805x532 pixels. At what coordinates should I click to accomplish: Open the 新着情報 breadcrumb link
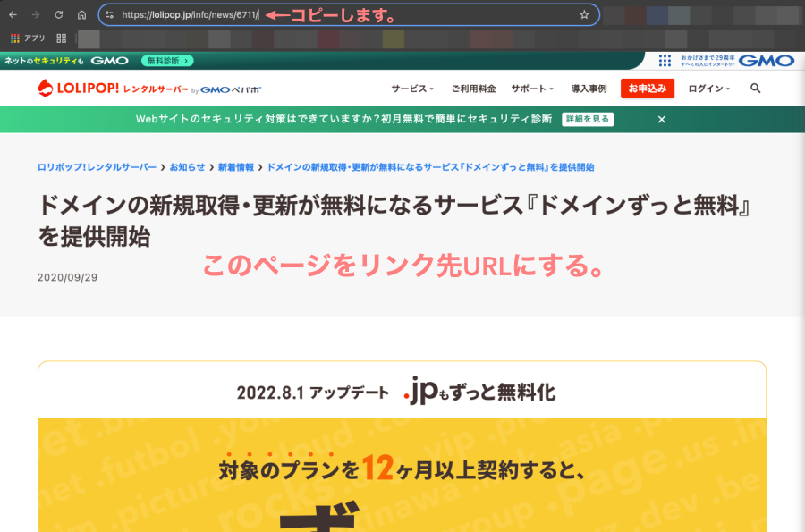click(x=236, y=167)
